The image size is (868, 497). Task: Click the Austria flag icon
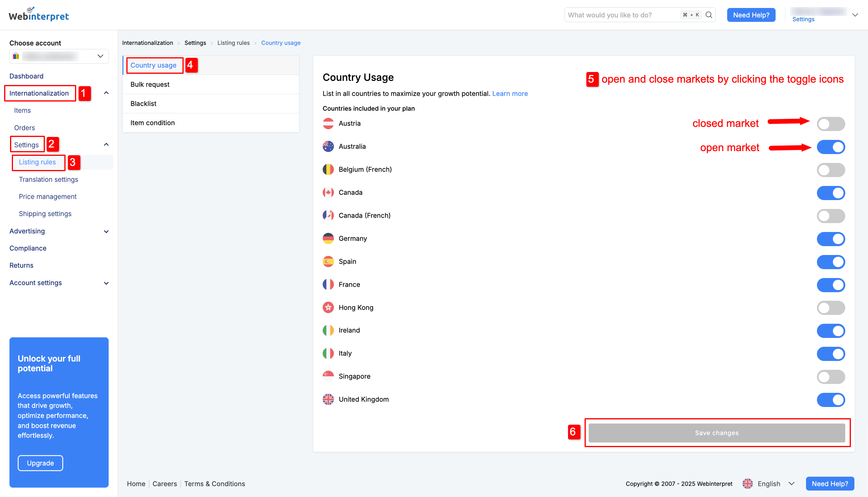click(x=328, y=124)
